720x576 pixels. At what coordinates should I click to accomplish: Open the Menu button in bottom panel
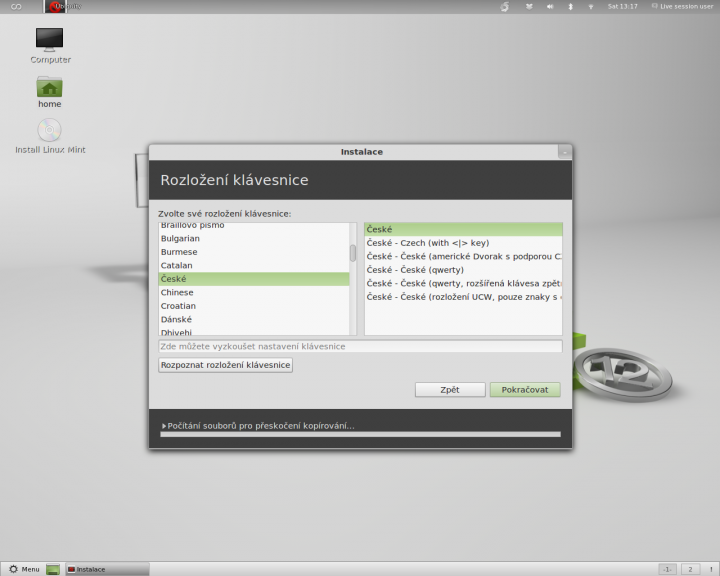pyautogui.click(x=24, y=569)
